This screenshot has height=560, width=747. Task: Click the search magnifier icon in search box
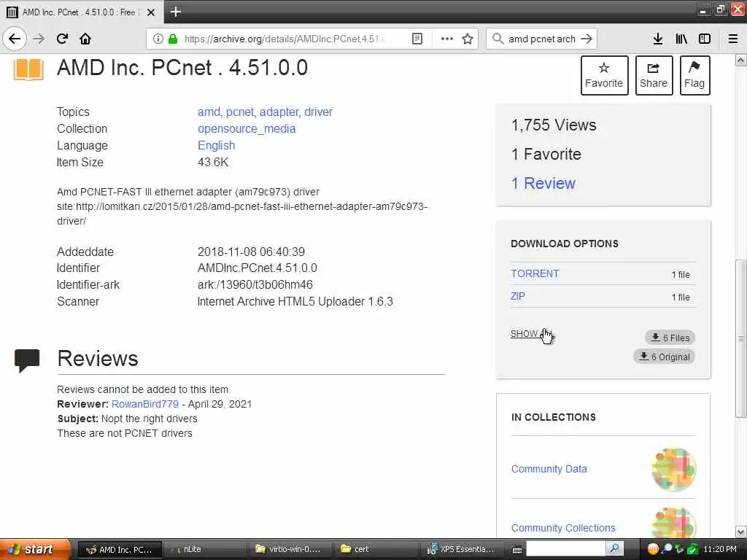(x=498, y=39)
